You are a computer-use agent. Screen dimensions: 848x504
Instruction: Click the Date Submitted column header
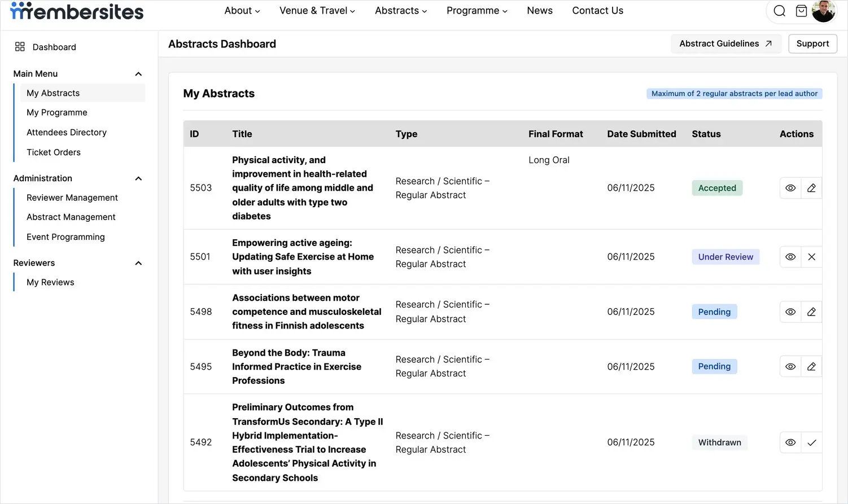pyautogui.click(x=641, y=134)
